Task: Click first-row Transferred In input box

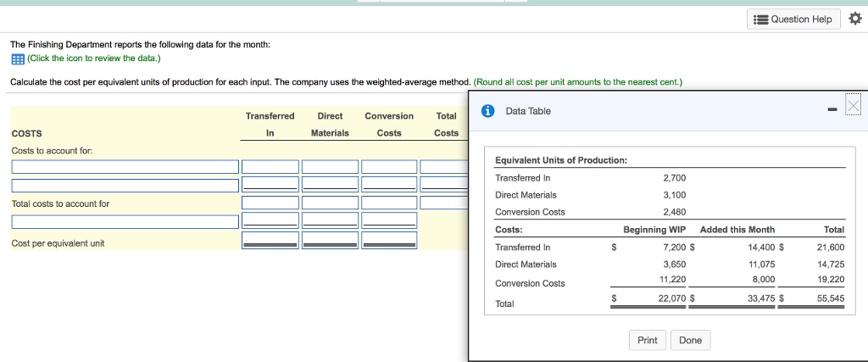Action: click(270, 167)
